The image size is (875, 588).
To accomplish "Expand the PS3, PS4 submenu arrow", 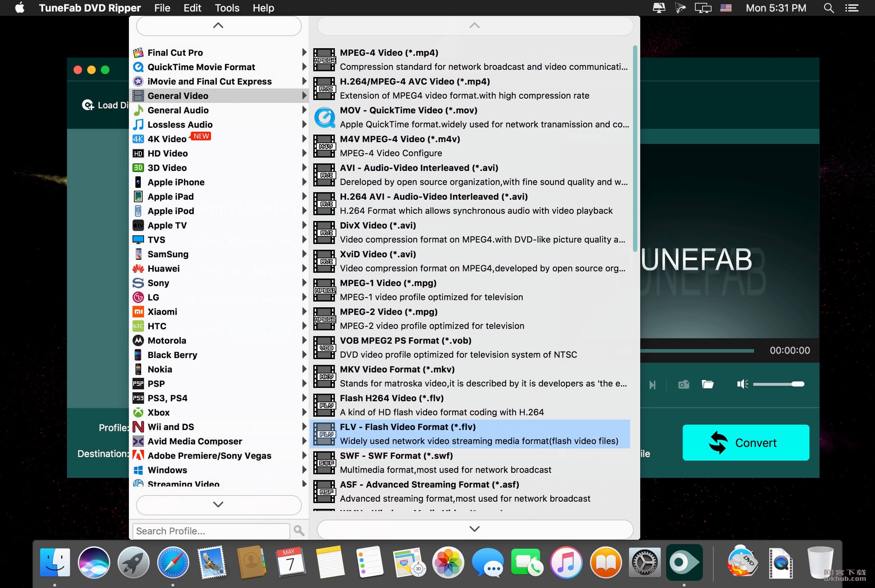I will click(304, 398).
